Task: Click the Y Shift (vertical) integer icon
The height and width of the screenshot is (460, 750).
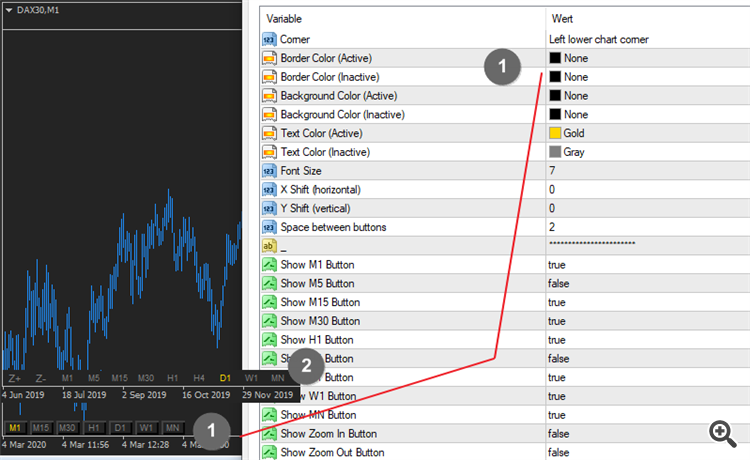Action: click(269, 208)
